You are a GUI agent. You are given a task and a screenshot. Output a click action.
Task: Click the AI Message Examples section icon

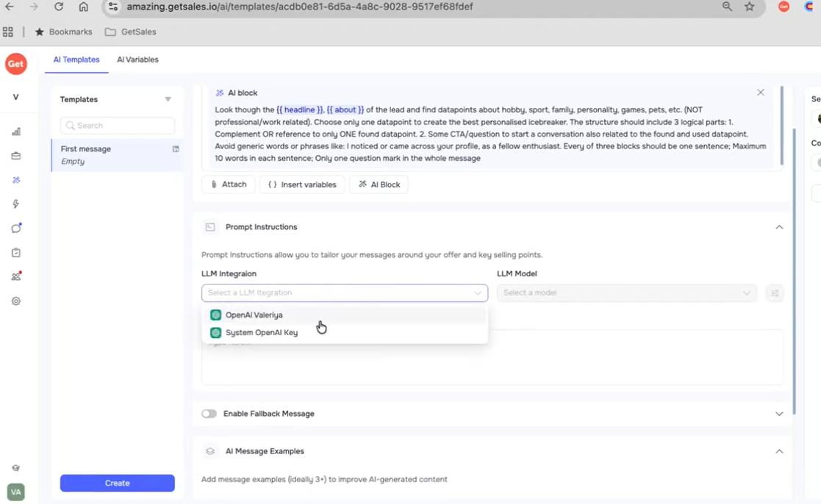point(210,451)
